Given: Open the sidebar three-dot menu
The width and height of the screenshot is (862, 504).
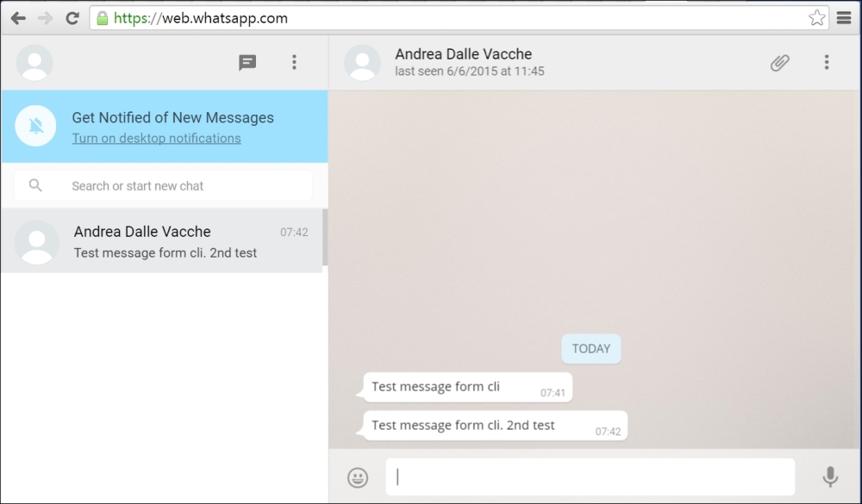Looking at the screenshot, I should pos(294,62).
